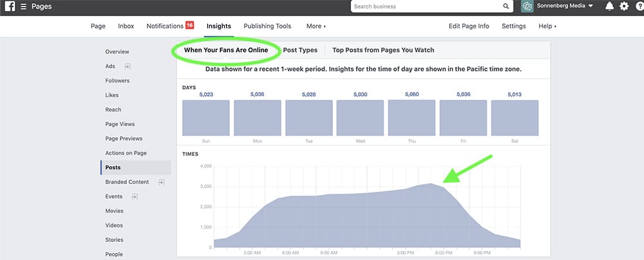Open the Help dropdown menu

pos(547,26)
